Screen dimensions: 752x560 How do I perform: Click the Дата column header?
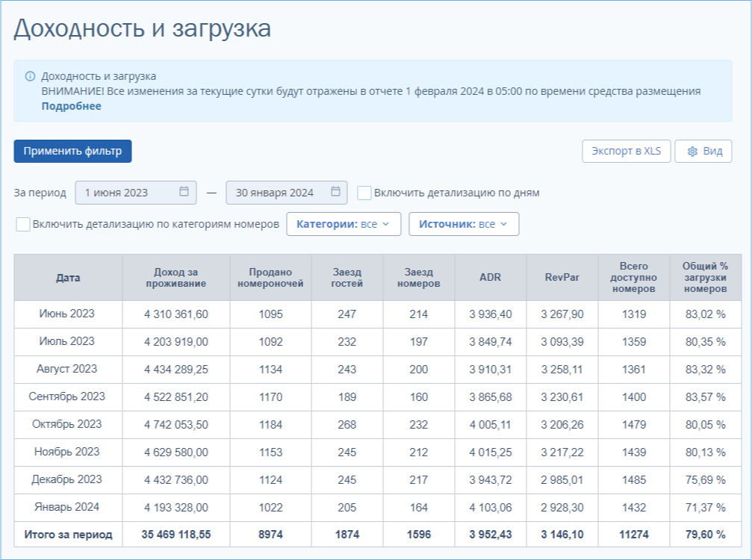coord(68,278)
